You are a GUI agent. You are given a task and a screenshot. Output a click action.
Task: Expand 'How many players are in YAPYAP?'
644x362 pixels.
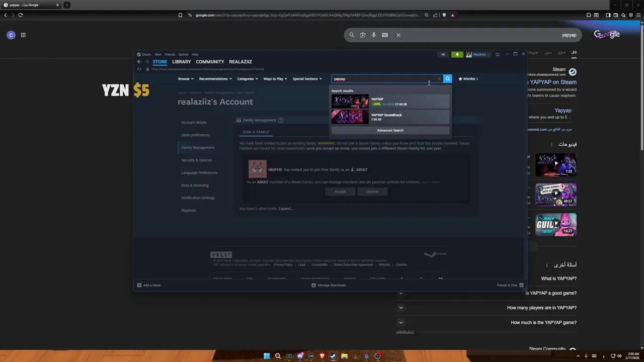[401, 308]
